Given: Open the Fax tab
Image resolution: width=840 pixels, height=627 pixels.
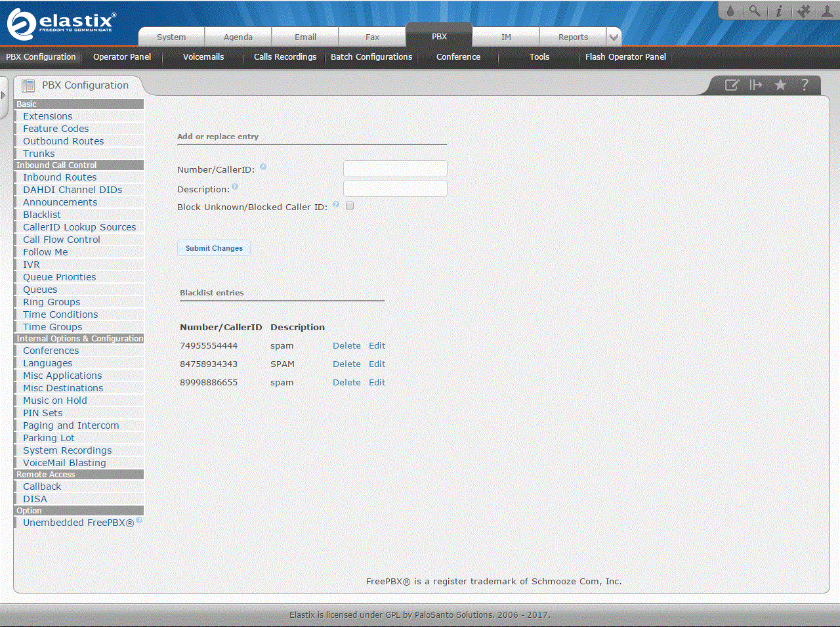Looking at the screenshot, I should click(x=372, y=37).
